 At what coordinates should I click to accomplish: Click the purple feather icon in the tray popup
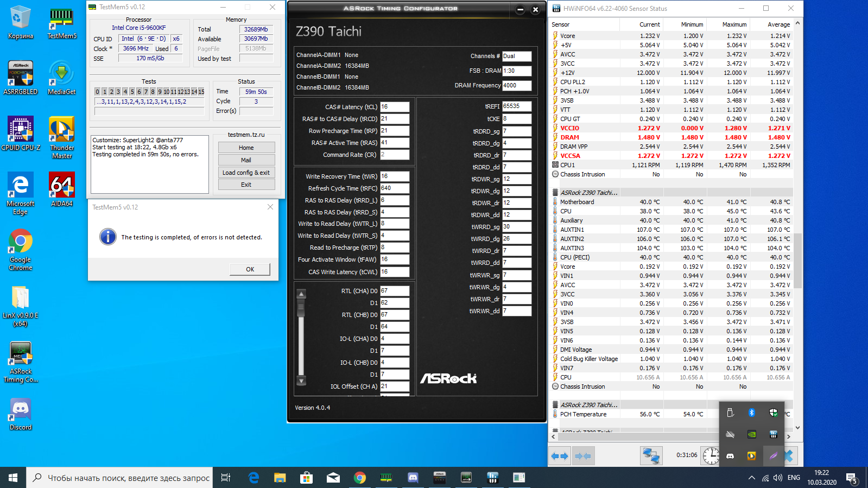point(774,456)
